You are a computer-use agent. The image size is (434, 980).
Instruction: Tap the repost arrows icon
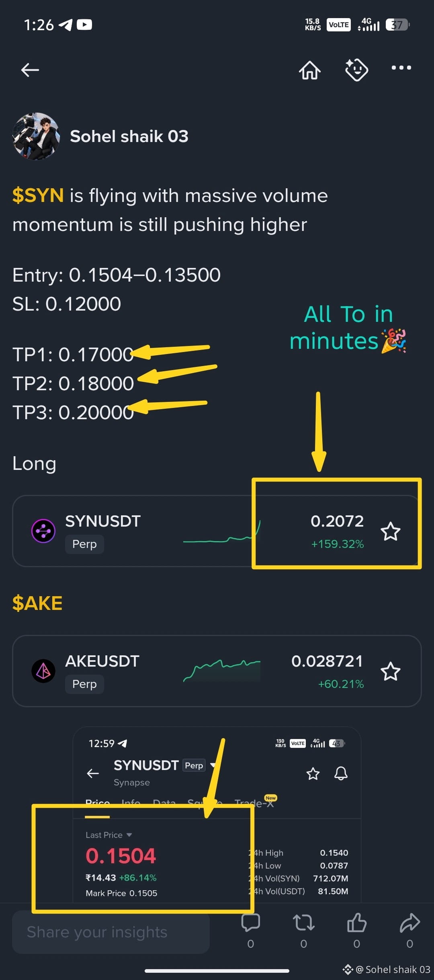click(x=304, y=922)
